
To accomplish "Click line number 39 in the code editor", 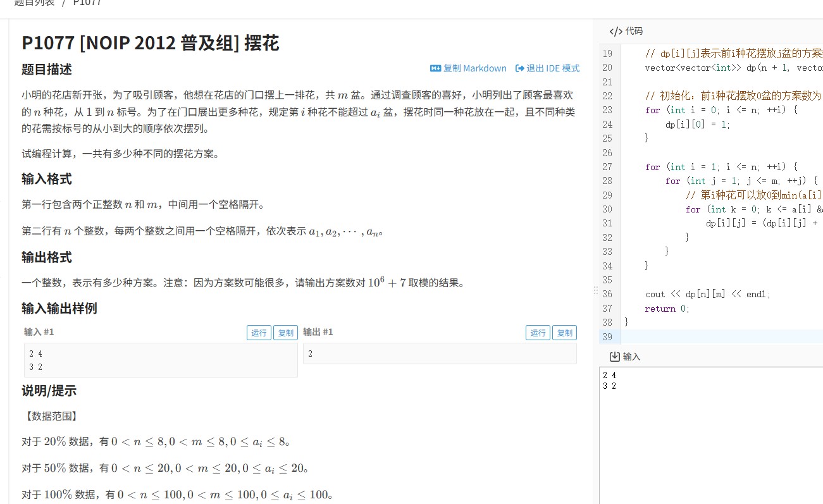I will (x=607, y=337).
